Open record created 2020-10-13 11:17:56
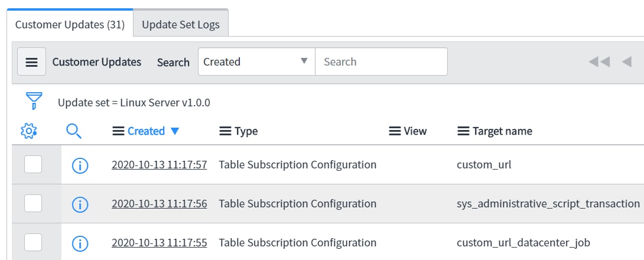The image size is (644, 260). click(x=160, y=204)
